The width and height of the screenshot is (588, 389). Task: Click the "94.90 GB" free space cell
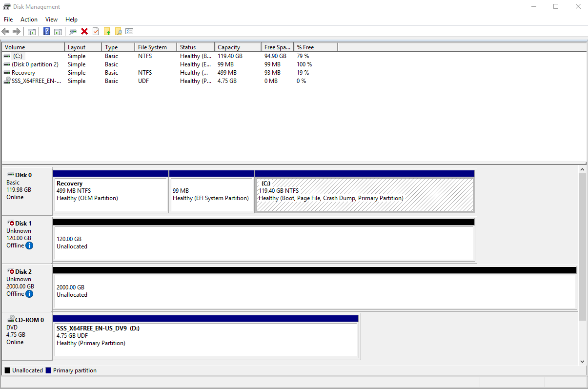click(275, 56)
